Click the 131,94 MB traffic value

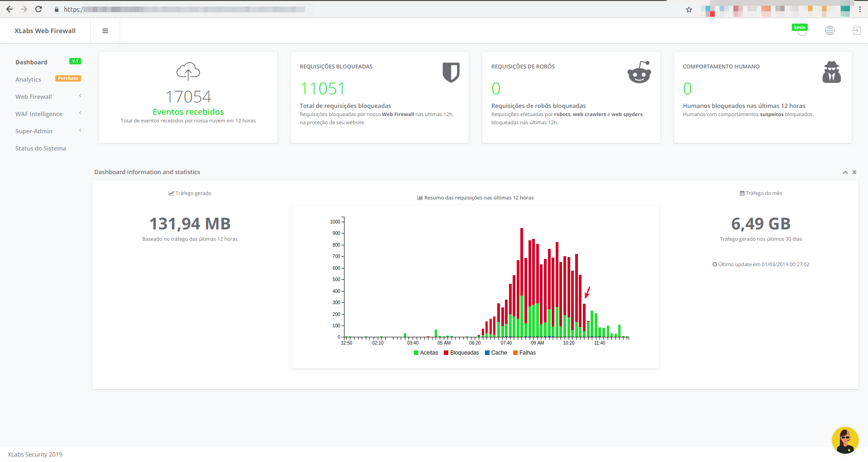190,224
